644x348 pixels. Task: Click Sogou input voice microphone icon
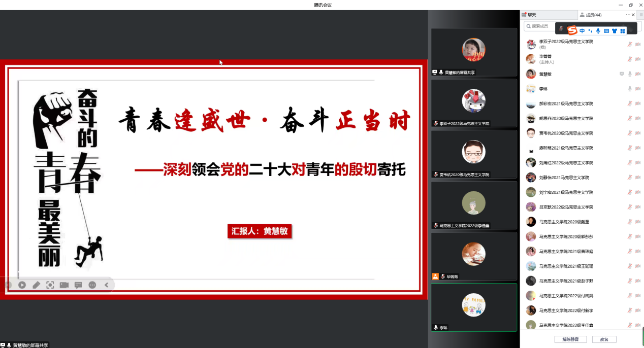(598, 31)
